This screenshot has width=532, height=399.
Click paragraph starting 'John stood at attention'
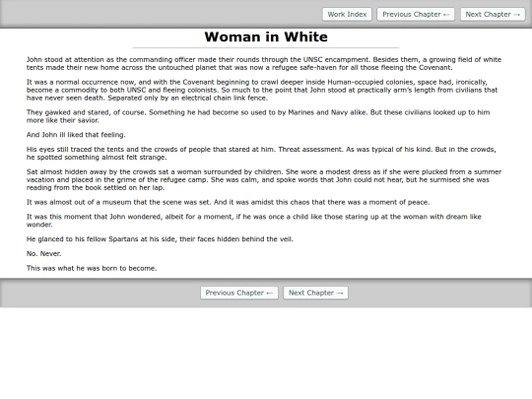tap(264, 63)
